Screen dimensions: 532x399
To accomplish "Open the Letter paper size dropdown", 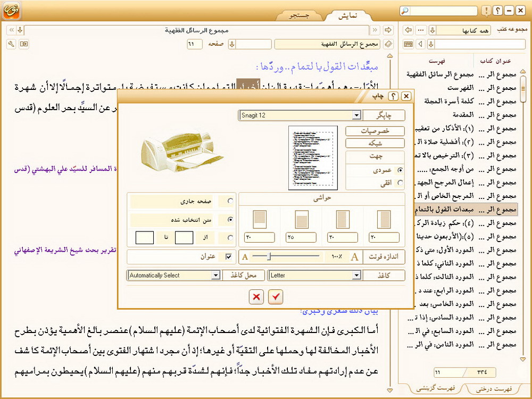I will click(356, 275).
